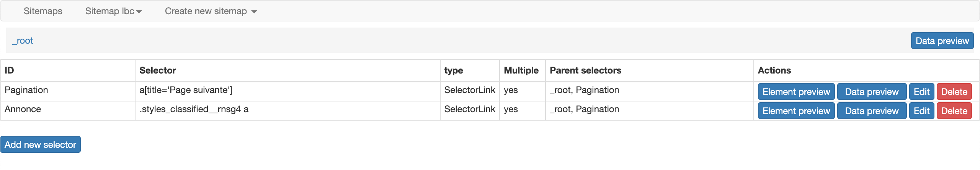Expand the Create new sitemap dropdown
This screenshot has height=170, width=980.
(211, 11)
